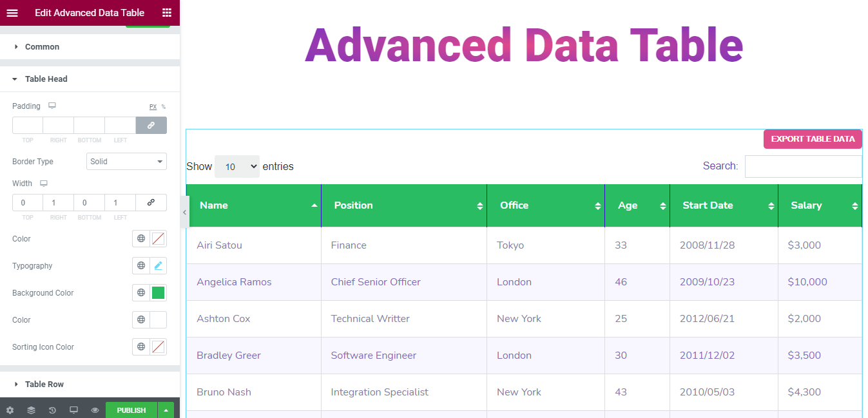868x418 pixels.
Task: Pick the Sorting Icon Color swatch
Action: pos(158,347)
